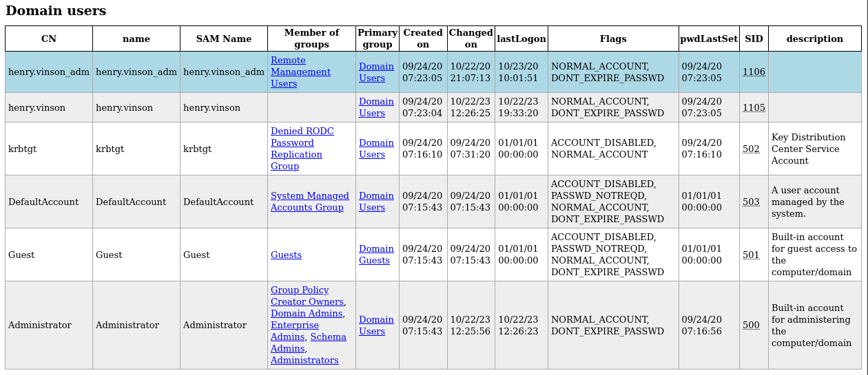The image size is (868, 375).
Task: Select SID 502 for krbtgt
Action: [751, 149]
